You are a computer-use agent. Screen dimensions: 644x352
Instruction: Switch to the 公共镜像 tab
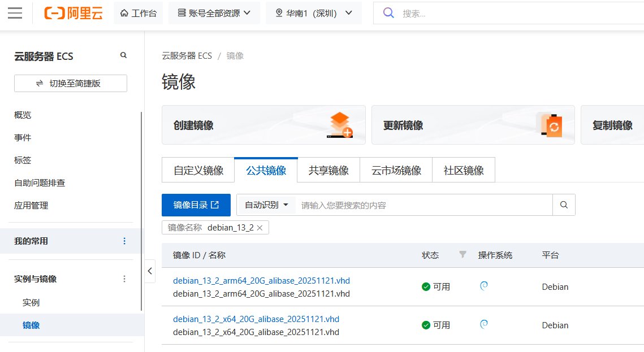point(266,170)
